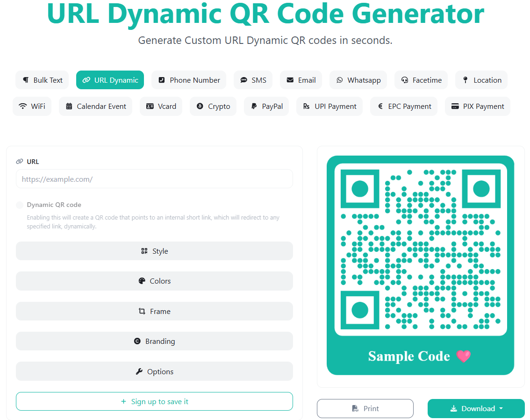Choose the Whatsapp icon option
Image resolution: width=530 pixels, height=420 pixels.
(x=339, y=80)
